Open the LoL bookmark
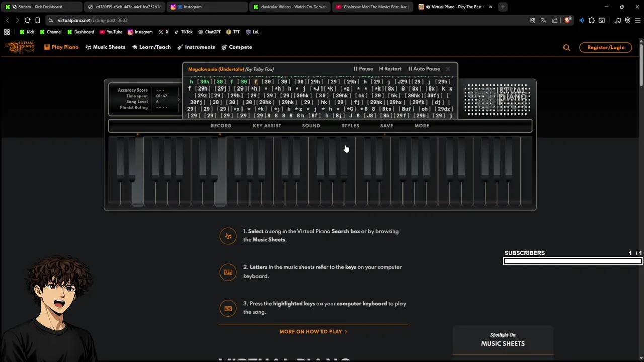The width and height of the screenshot is (644, 362). [252, 32]
